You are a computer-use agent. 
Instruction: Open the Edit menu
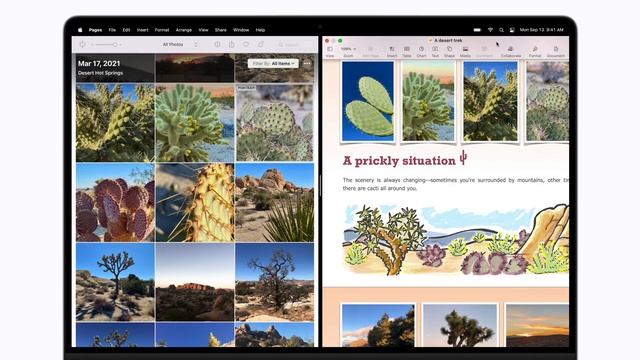127,30
